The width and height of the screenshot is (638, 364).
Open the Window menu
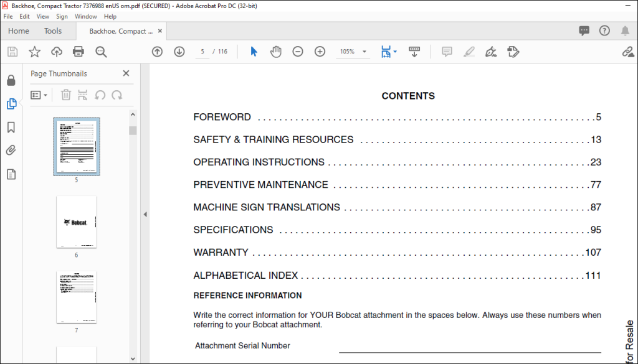[86, 17]
